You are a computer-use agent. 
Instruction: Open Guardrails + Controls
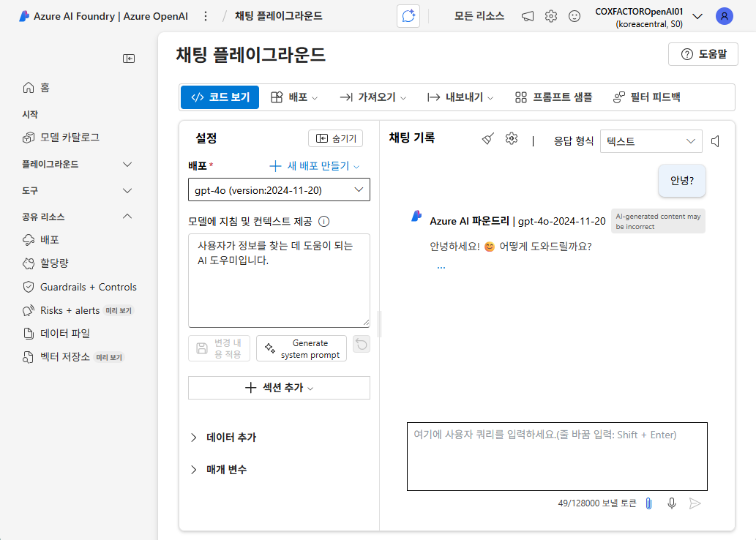(78, 287)
